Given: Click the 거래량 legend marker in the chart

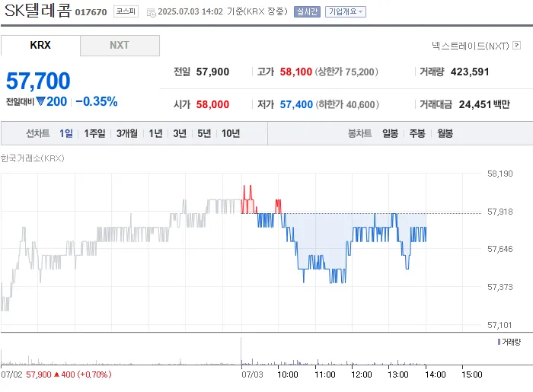Looking at the screenshot, I should coord(499,342).
